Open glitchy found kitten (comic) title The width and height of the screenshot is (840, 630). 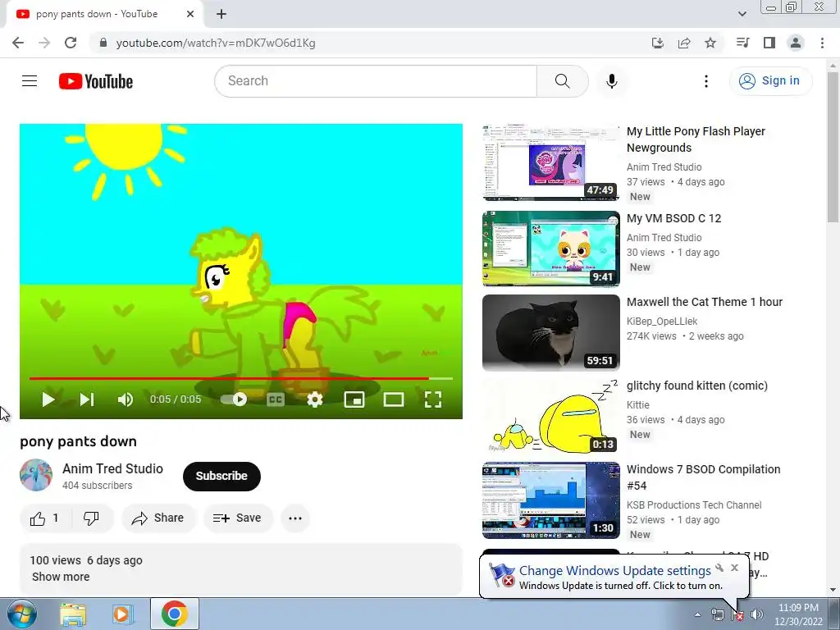tap(697, 386)
